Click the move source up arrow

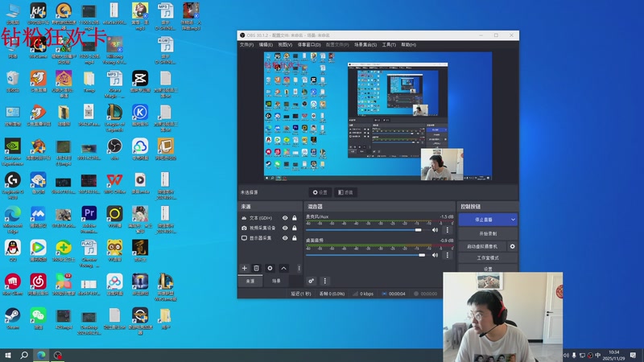tap(283, 268)
